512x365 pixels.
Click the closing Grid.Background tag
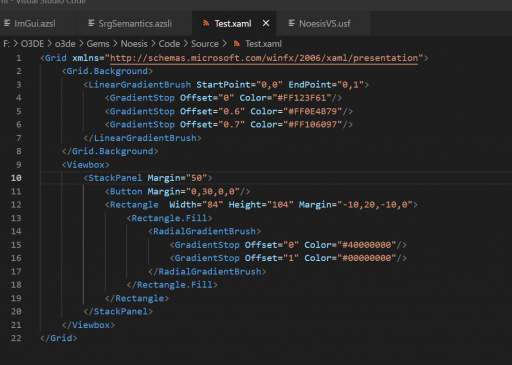pos(110,151)
